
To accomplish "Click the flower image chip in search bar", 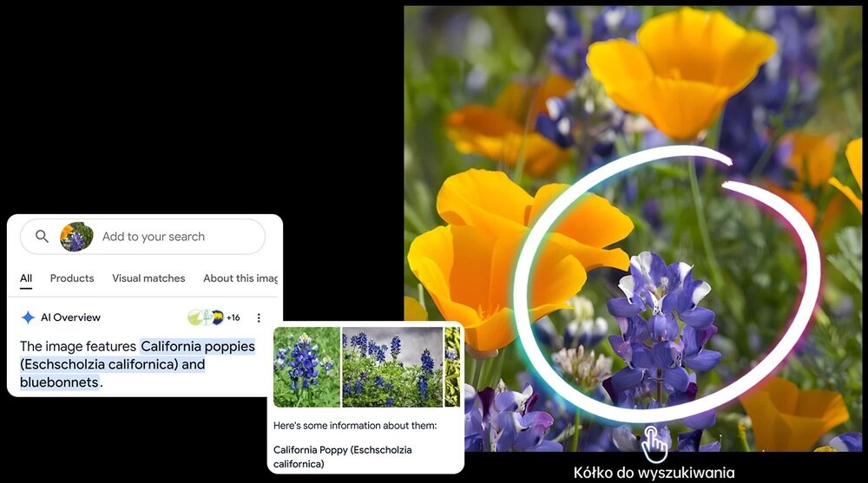I will click(x=76, y=237).
